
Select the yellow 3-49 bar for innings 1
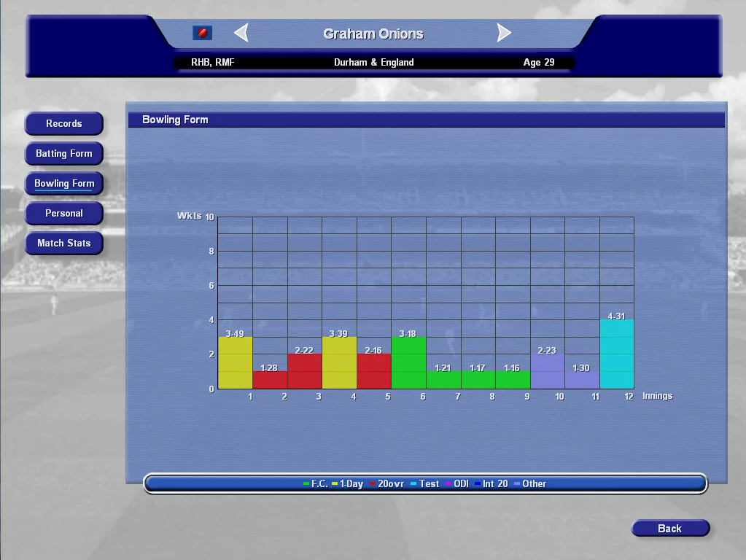(235, 363)
